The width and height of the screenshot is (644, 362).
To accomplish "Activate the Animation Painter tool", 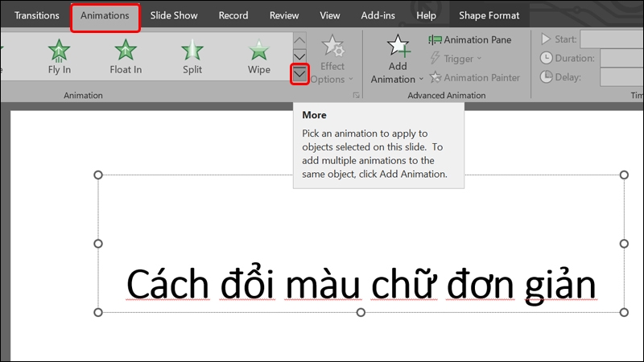I will click(475, 77).
